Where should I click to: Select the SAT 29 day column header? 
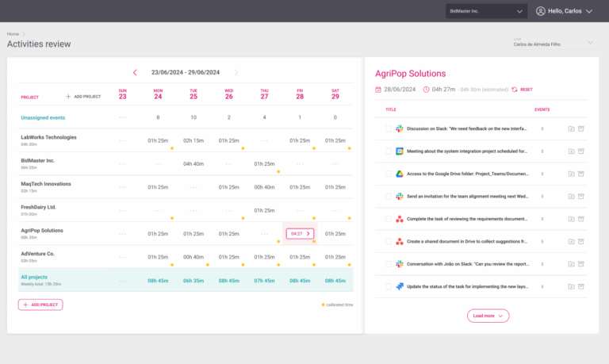[335, 94]
